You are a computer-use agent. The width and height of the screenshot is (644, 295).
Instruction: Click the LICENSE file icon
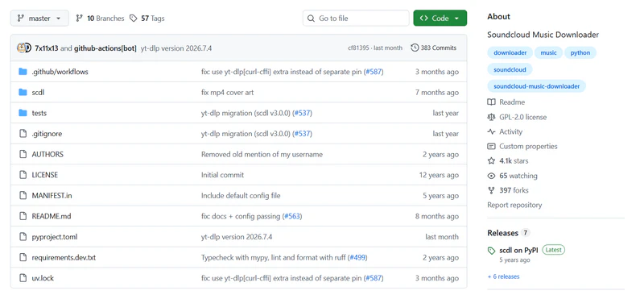pyautogui.click(x=23, y=175)
